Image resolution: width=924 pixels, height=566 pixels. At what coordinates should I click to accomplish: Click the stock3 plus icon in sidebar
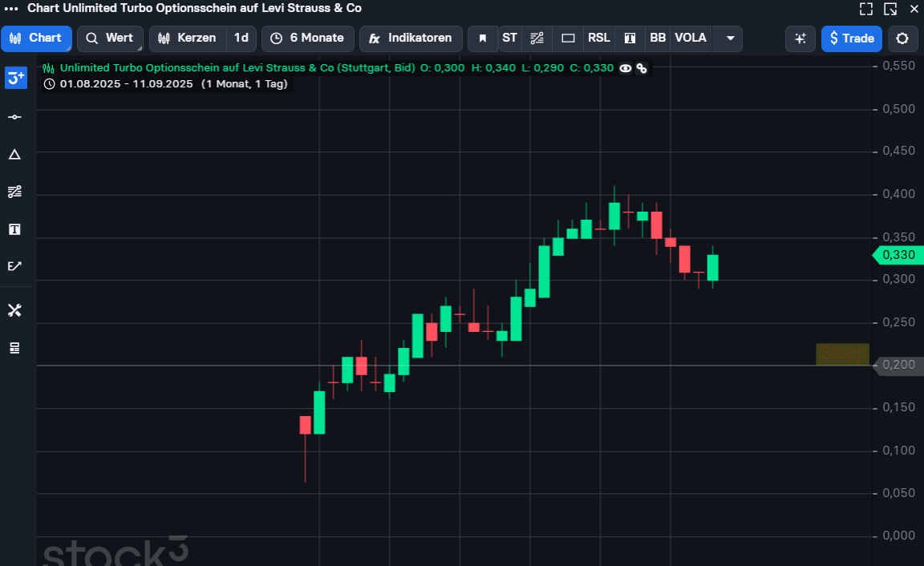pyautogui.click(x=15, y=78)
